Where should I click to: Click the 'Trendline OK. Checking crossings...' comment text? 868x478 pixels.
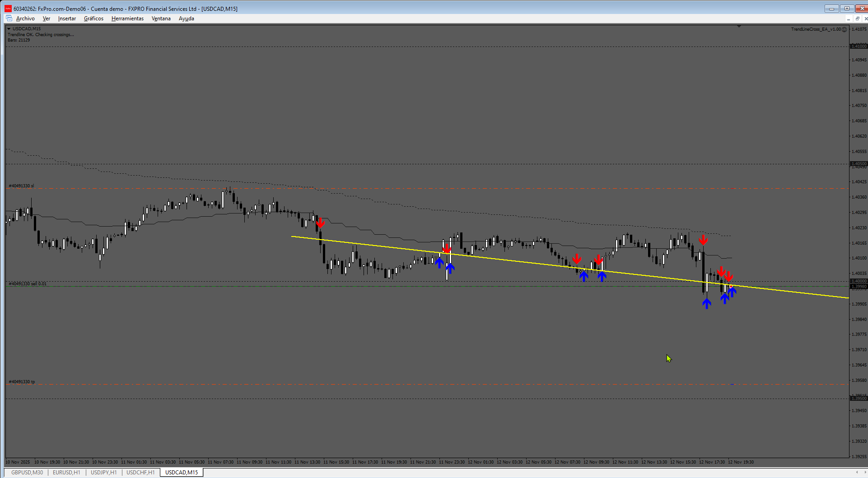(x=41, y=35)
